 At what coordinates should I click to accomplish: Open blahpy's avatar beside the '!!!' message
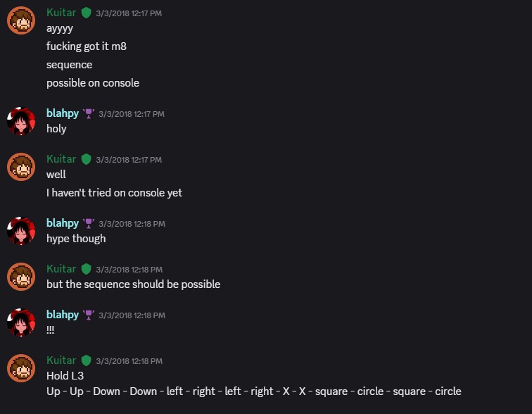point(21,322)
